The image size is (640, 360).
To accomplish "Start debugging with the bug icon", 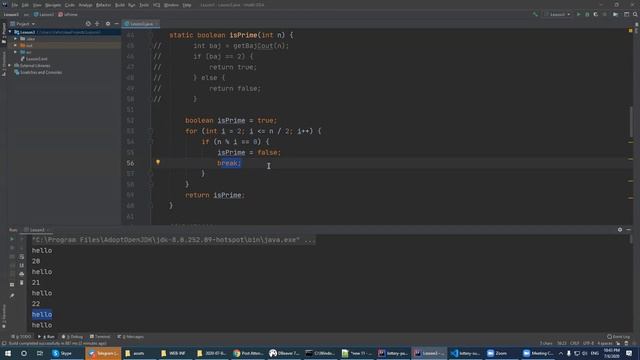I will [x=587, y=14].
